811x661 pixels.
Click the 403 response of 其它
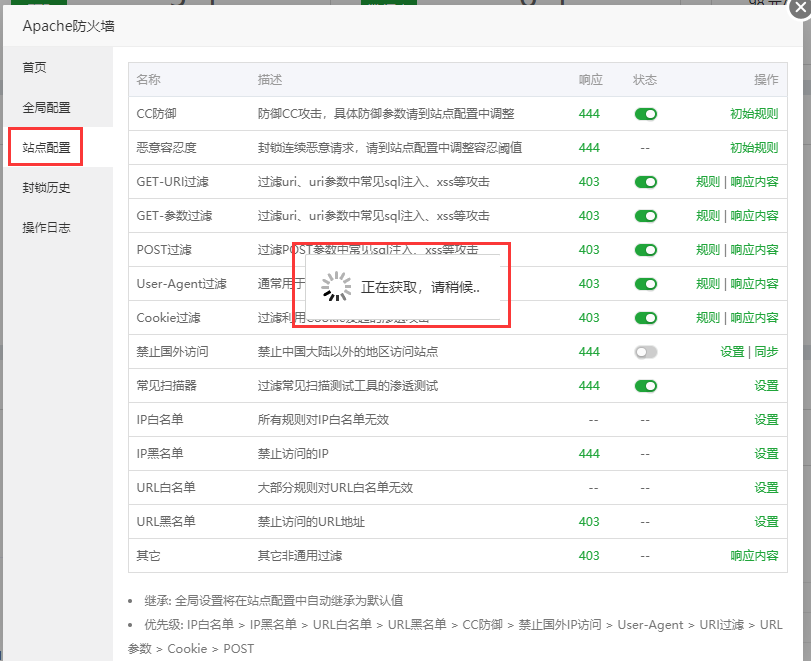589,556
